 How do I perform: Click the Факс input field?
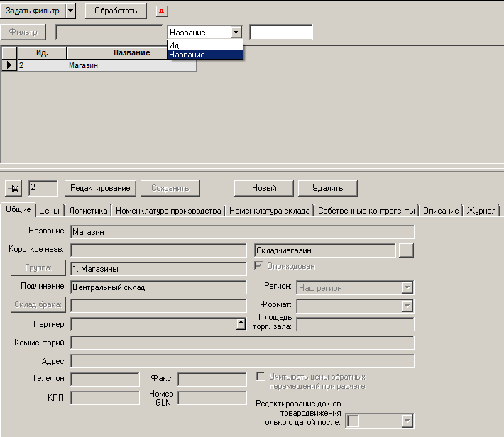tap(212, 380)
